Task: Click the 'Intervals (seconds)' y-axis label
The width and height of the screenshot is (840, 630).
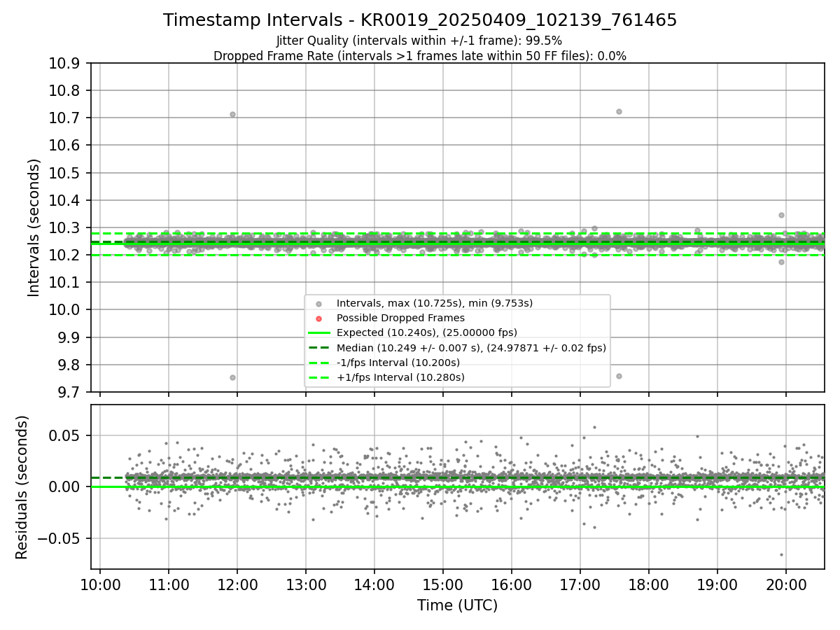Action: coord(34,227)
